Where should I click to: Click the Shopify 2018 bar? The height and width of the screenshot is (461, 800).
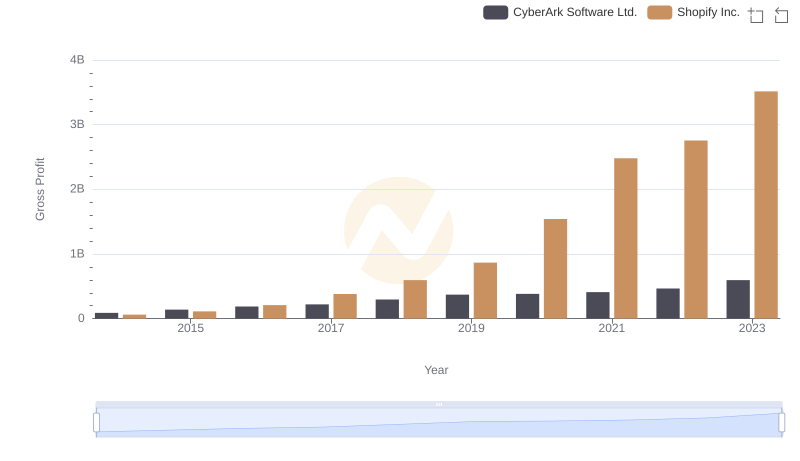(415, 299)
